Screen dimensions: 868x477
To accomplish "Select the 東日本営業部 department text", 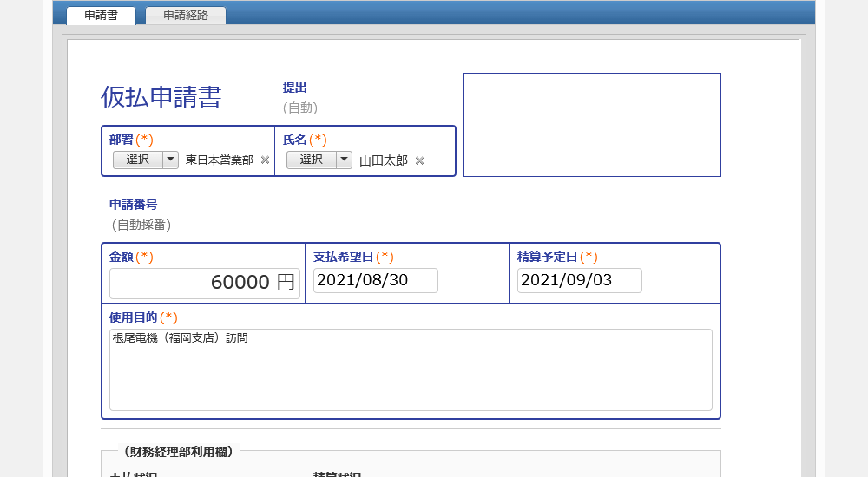I will coord(219,160).
